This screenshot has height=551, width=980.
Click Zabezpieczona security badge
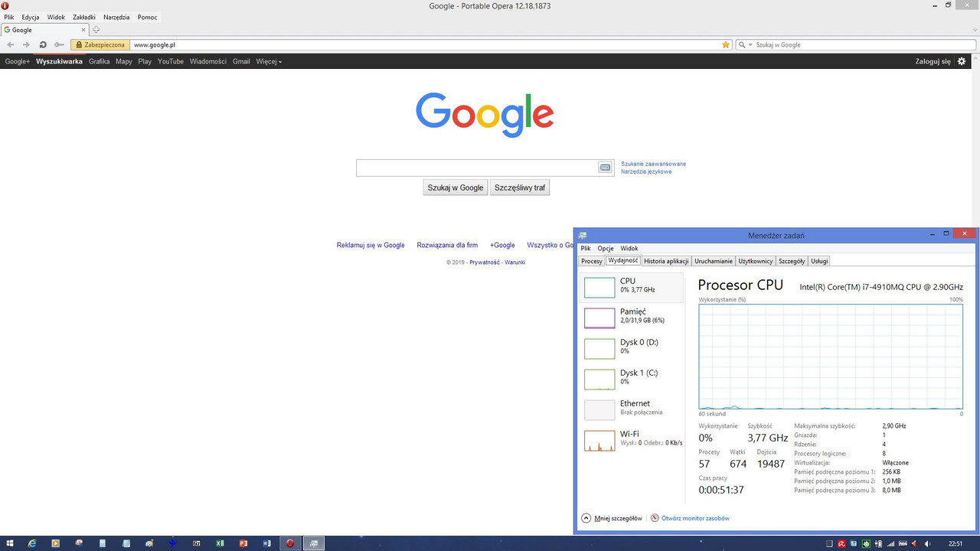(99, 45)
